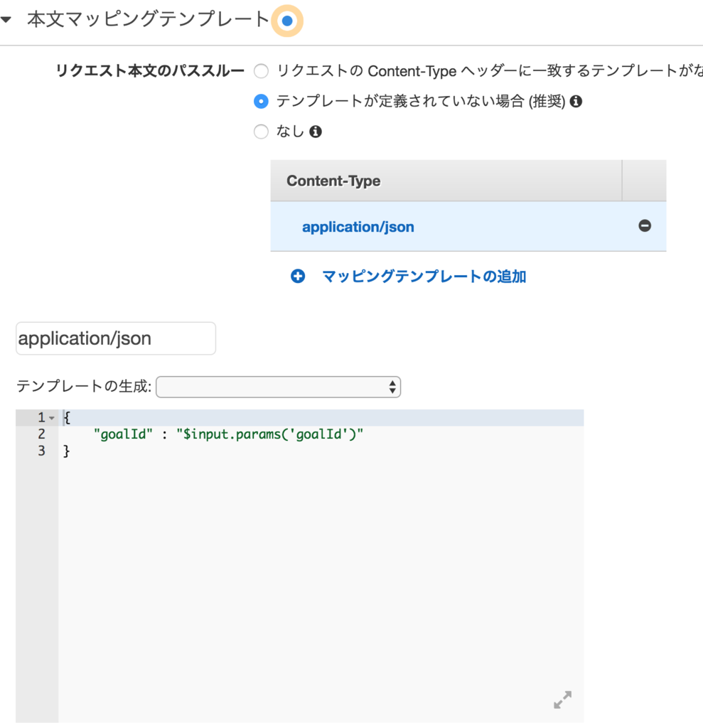
Task: Click line number 3 in editor gutter
Action: coord(41,450)
